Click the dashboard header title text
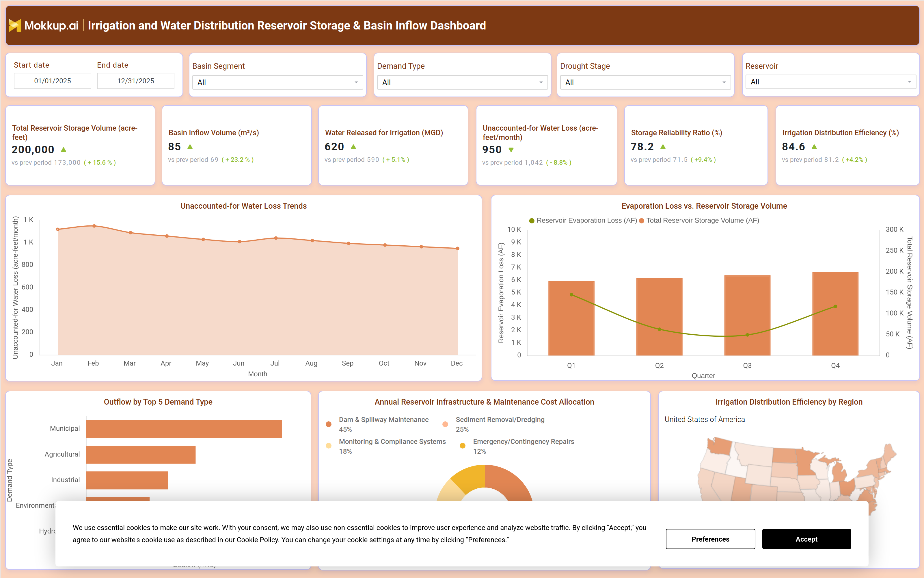Viewport: 924px width, 578px height. click(x=287, y=25)
